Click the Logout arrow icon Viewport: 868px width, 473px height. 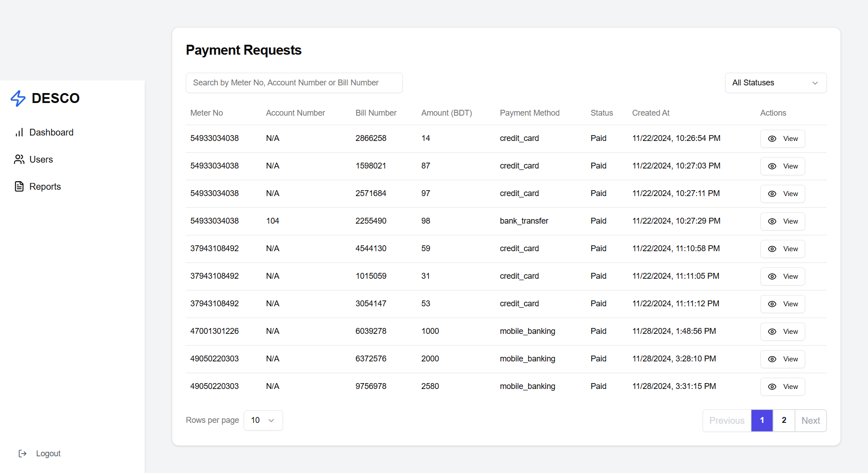[23, 454]
